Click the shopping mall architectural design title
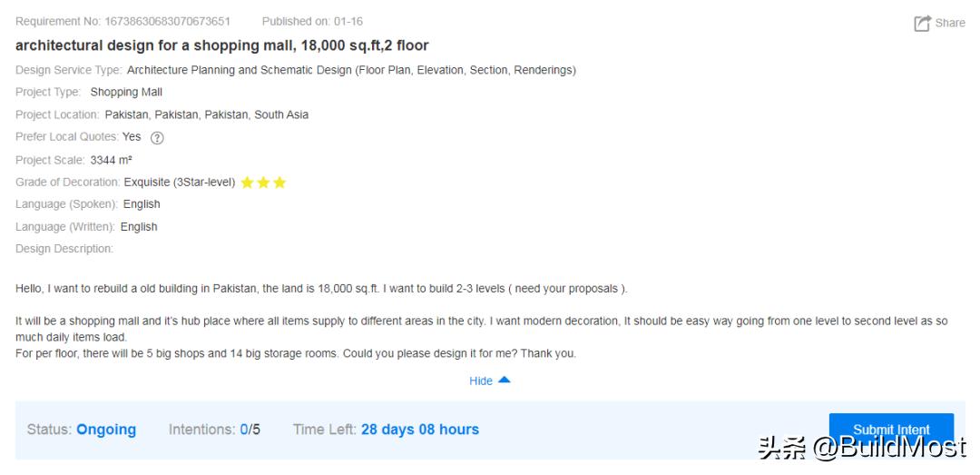The height and width of the screenshot is (475, 980). pyautogui.click(x=222, y=45)
